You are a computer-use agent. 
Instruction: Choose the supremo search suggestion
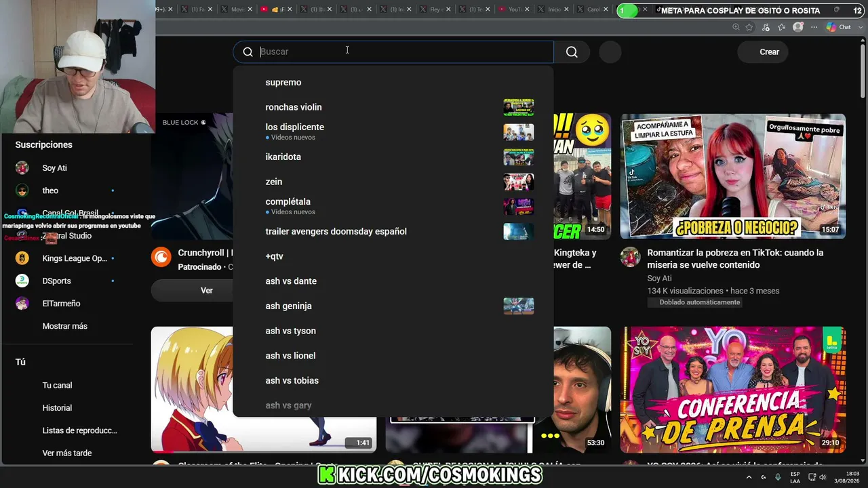pyautogui.click(x=393, y=82)
